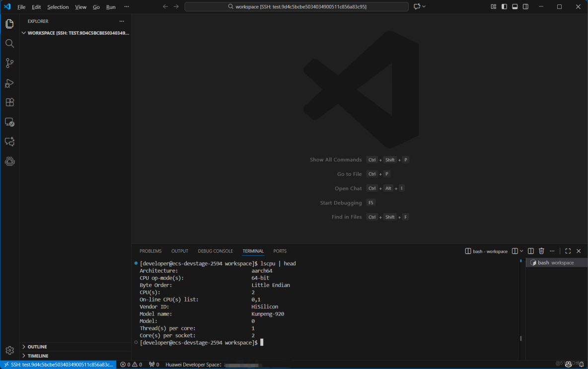This screenshot has height=369, width=588.
Task: Open the File menu
Action: (21, 7)
